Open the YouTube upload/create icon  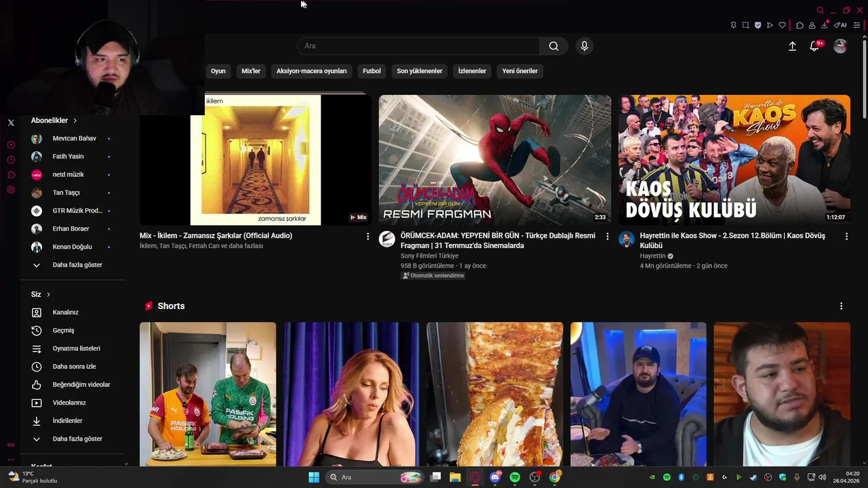(x=792, y=46)
